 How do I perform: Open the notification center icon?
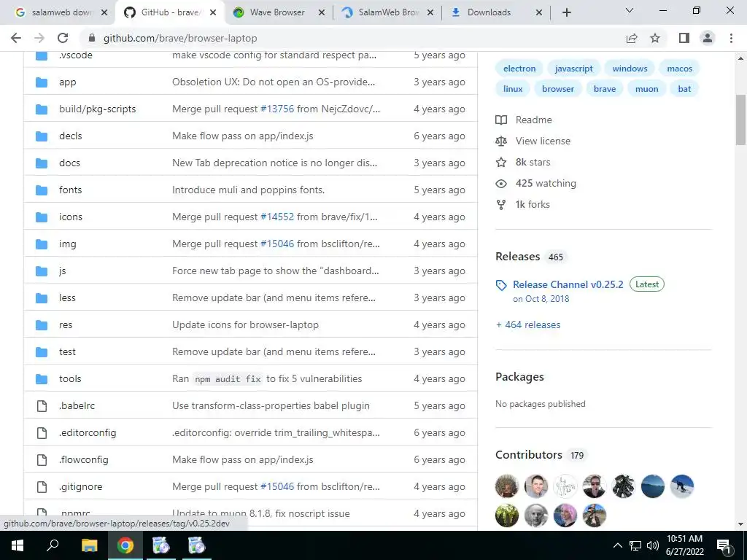pos(723,545)
